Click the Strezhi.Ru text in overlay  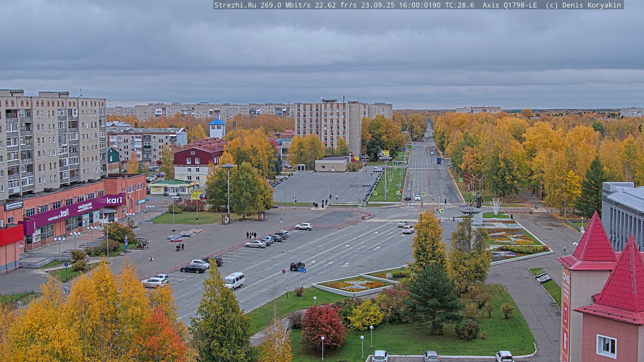[x=235, y=5]
